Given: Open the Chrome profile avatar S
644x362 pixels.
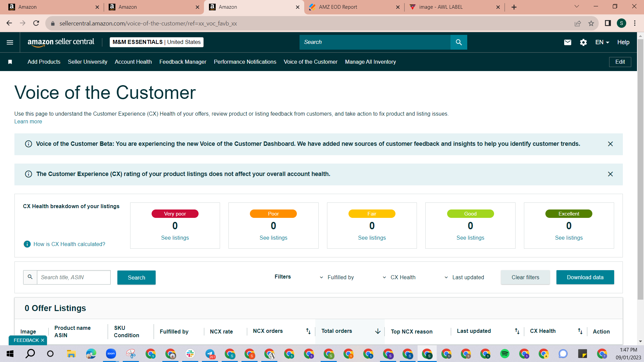Looking at the screenshot, I should (x=622, y=23).
